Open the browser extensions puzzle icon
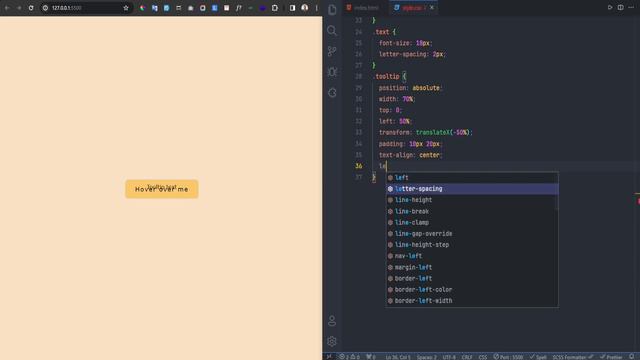This screenshot has width=640, height=360. coord(275,8)
